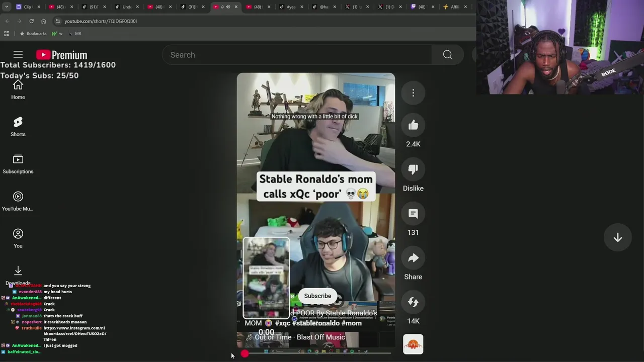Click the #xqc hashtag link
Screen dimensions: 644x362
pos(283,323)
